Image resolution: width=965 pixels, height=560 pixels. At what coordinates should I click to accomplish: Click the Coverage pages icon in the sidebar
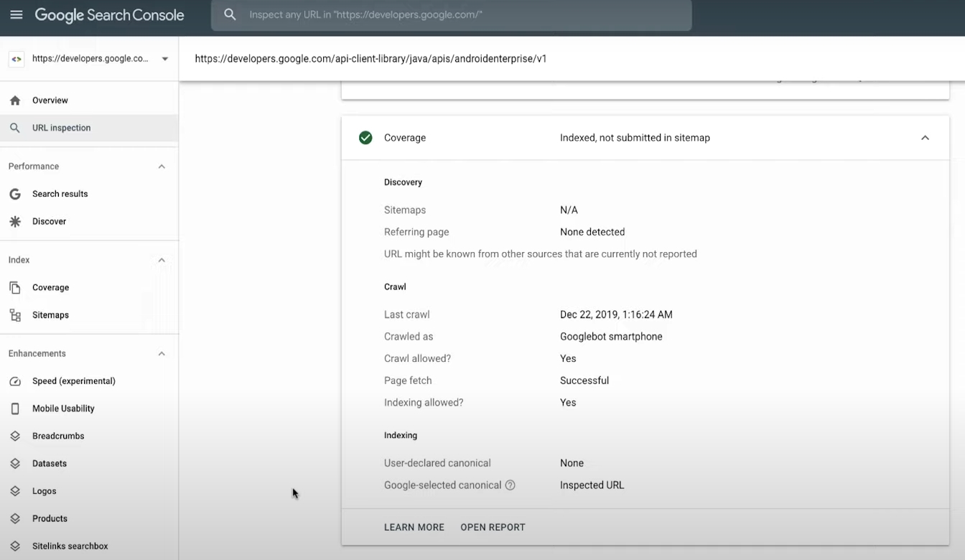tap(15, 287)
